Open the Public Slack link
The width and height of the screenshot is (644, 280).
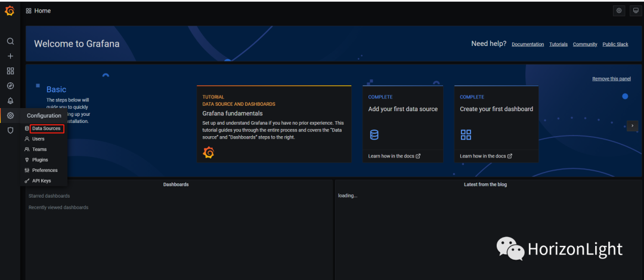[615, 44]
